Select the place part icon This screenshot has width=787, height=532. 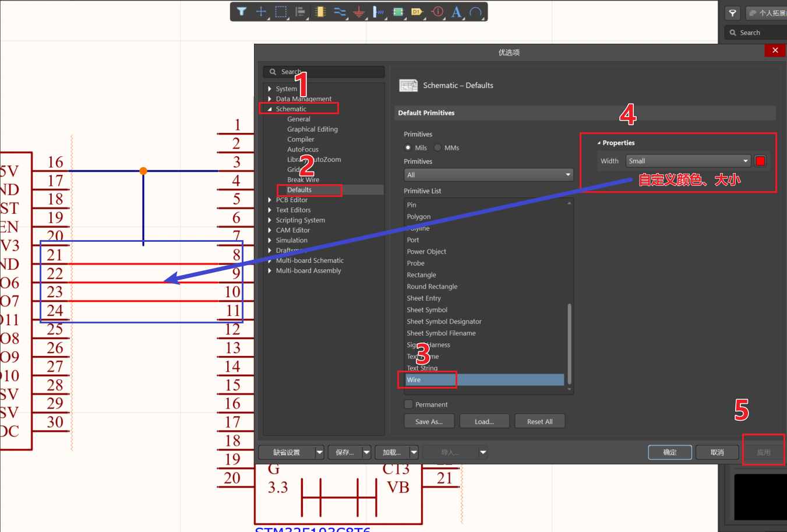point(320,12)
